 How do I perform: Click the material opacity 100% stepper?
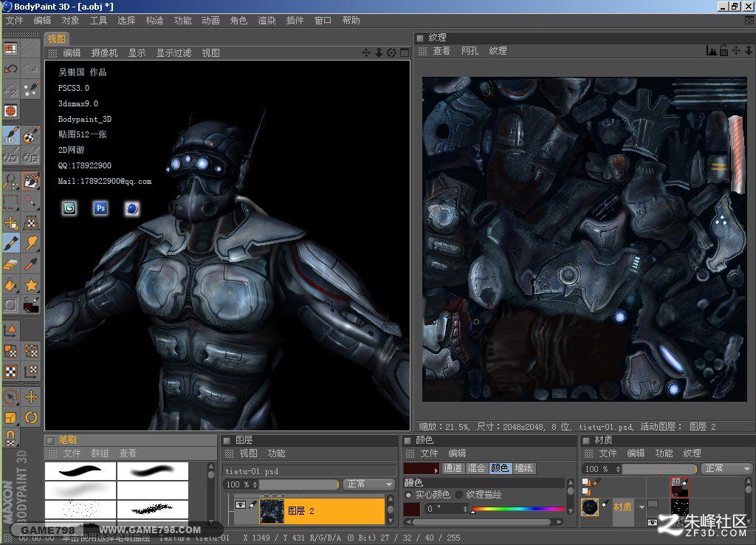pos(618,469)
